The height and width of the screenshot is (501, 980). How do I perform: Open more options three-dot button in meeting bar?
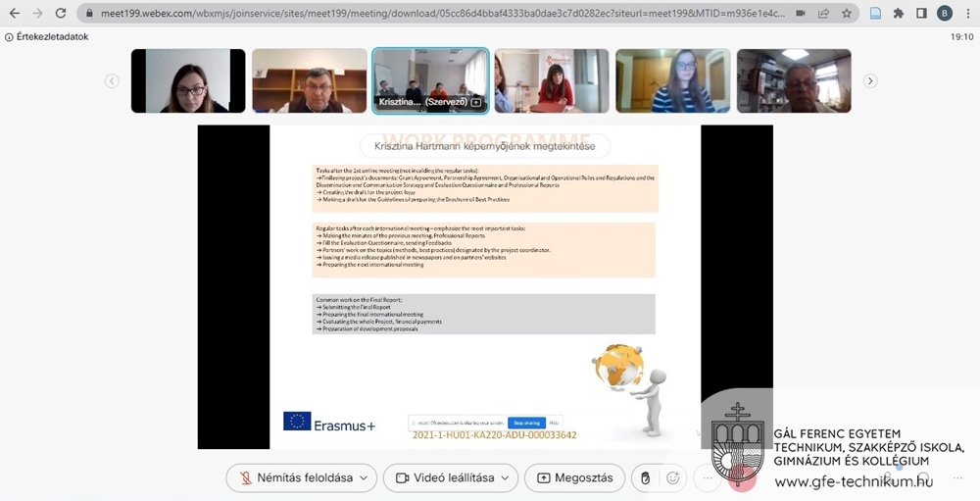708,477
